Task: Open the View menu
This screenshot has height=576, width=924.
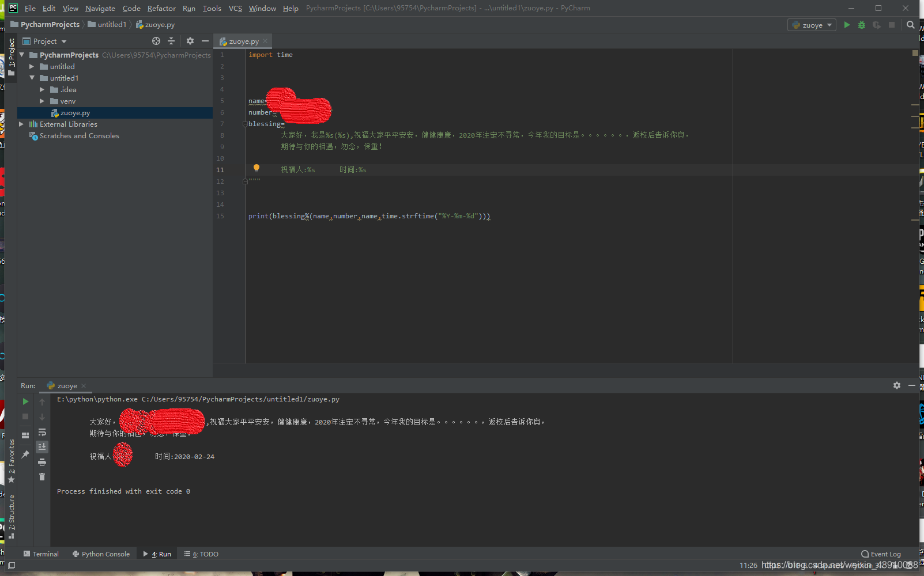Action: coord(70,8)
